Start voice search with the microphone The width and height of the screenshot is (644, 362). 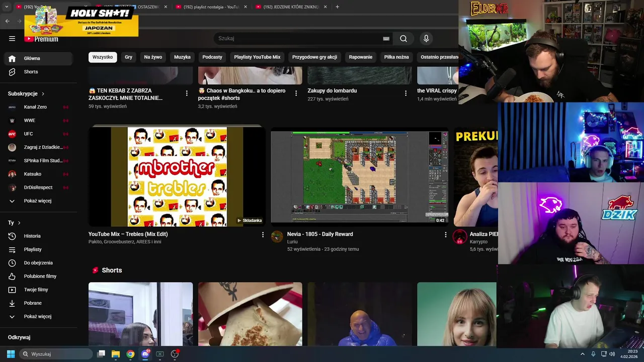426,39
